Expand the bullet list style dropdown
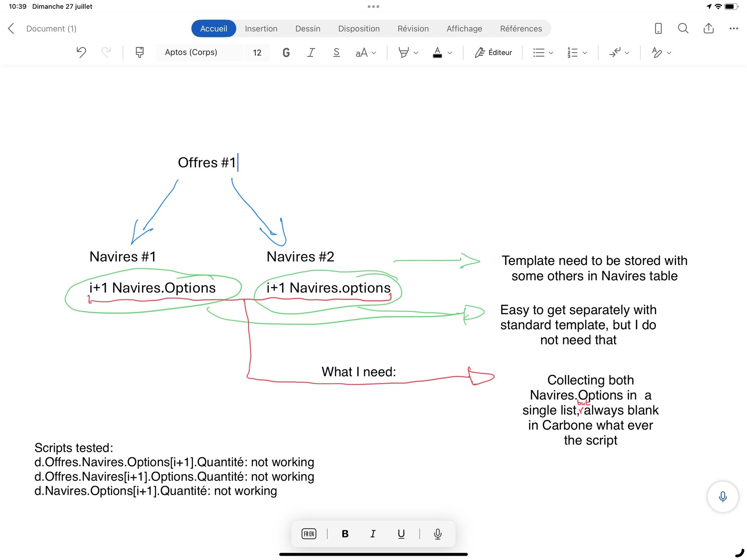 [x=551, y=53]
